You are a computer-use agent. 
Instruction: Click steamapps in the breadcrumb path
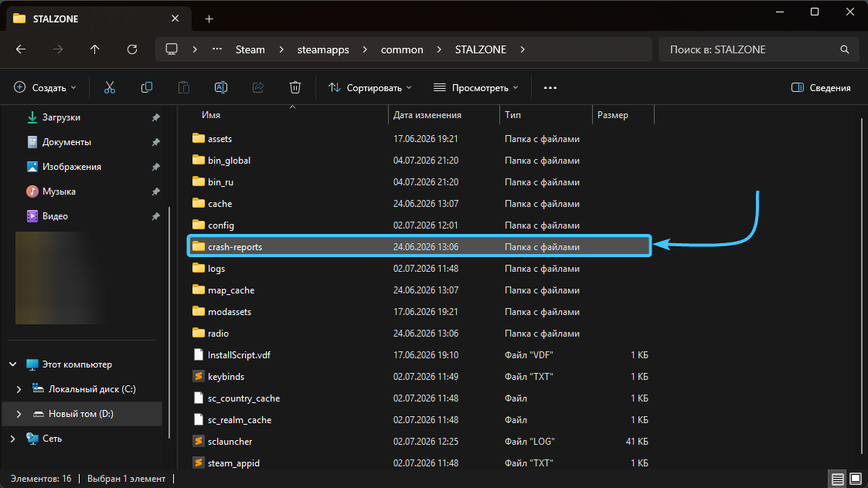323,49
